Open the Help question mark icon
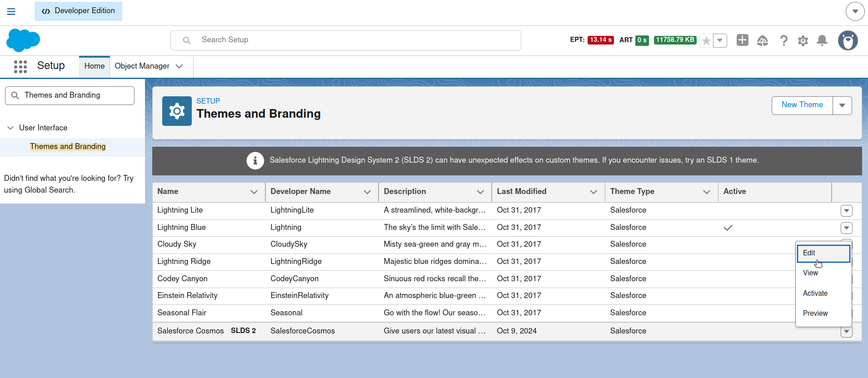 (x=783, y=40)
